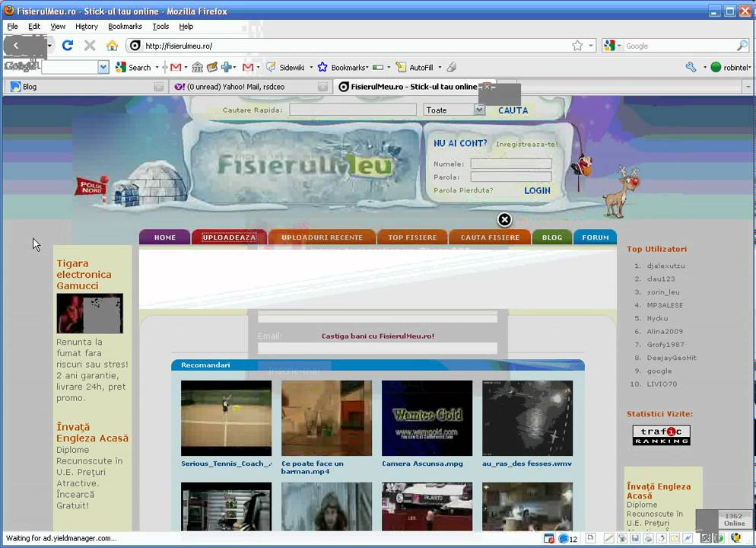Click into the Cautare Rapida field
Screen dimensions: 756x548
tap(352, 110)
